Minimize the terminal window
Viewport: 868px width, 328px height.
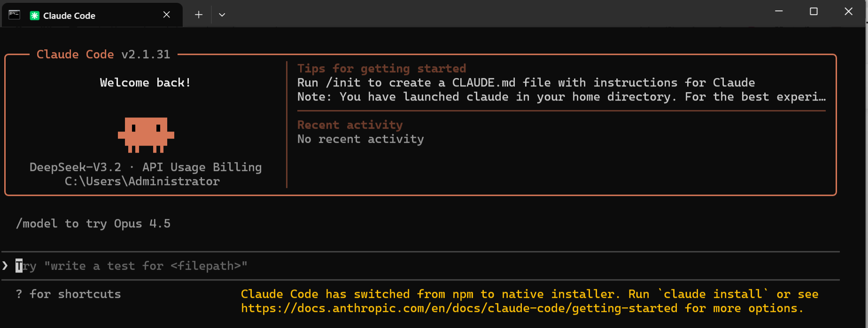[x=779, y=11]
